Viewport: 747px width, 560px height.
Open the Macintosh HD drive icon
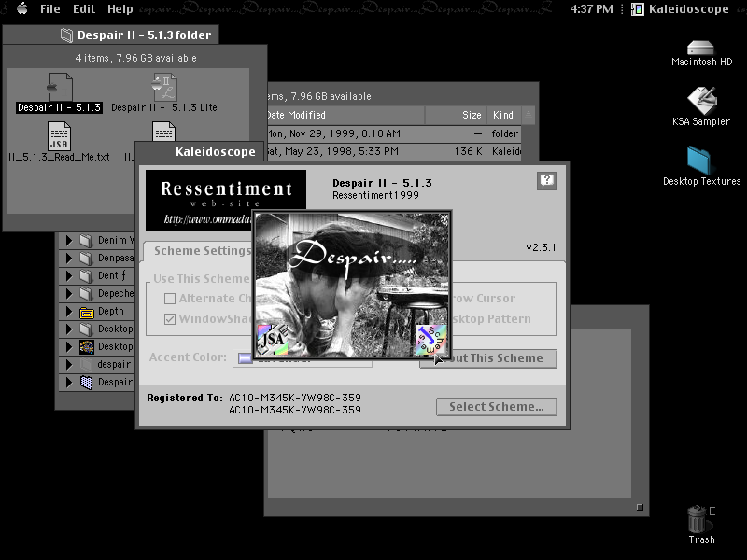click(x=700, y=48)
